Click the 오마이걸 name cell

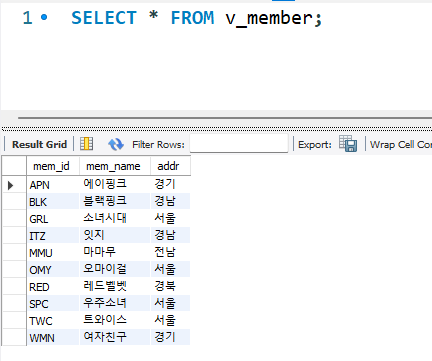[115, 269]
